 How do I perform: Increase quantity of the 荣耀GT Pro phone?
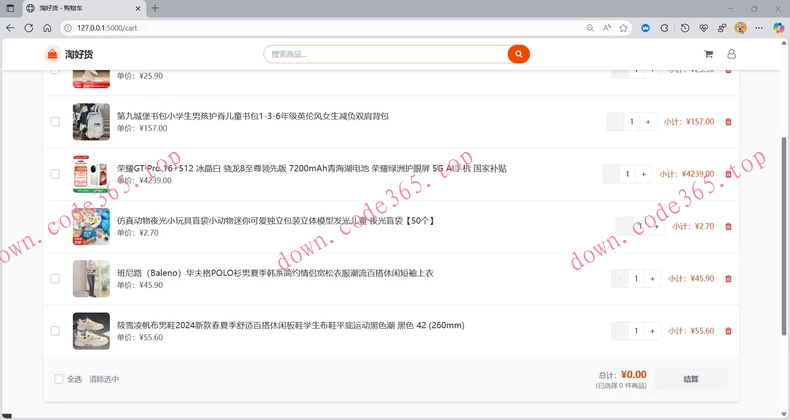[643, 174]
